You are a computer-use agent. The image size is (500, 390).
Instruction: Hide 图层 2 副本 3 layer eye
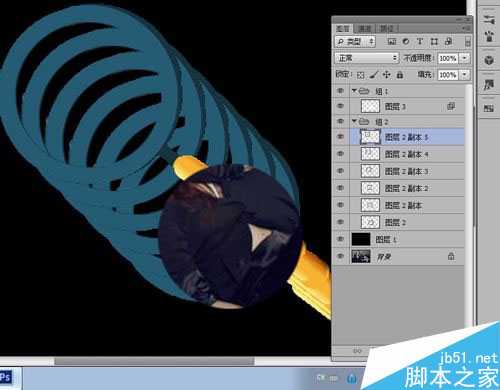pyautogui.click(x=340, y=171)
